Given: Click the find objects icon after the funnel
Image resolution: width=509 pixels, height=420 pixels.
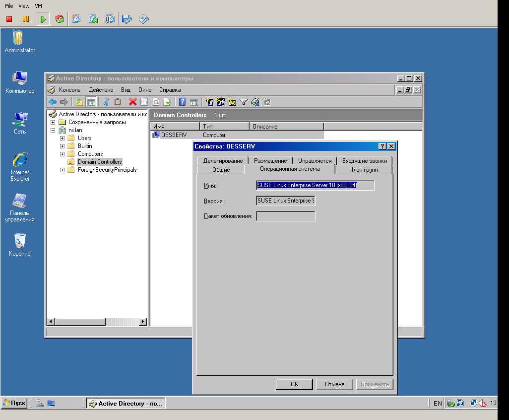Looking at the screenshot, I should click(x=255, y=102).
